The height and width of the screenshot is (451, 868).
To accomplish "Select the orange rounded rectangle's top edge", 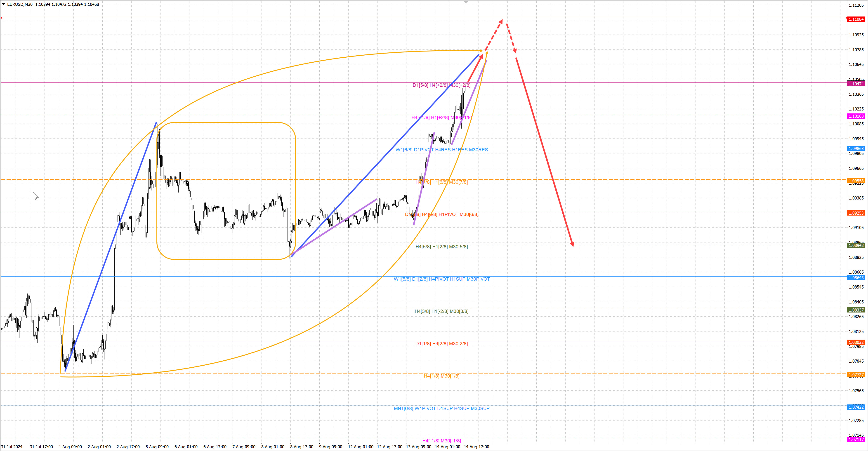I will 226,122.
